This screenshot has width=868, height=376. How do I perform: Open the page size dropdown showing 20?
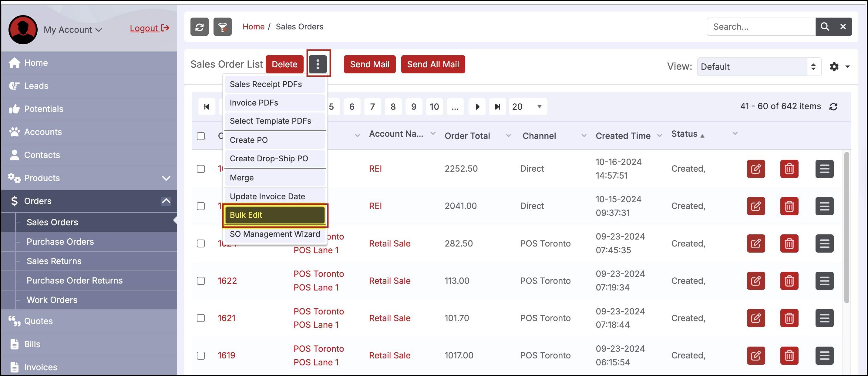[x=527, y=107]
